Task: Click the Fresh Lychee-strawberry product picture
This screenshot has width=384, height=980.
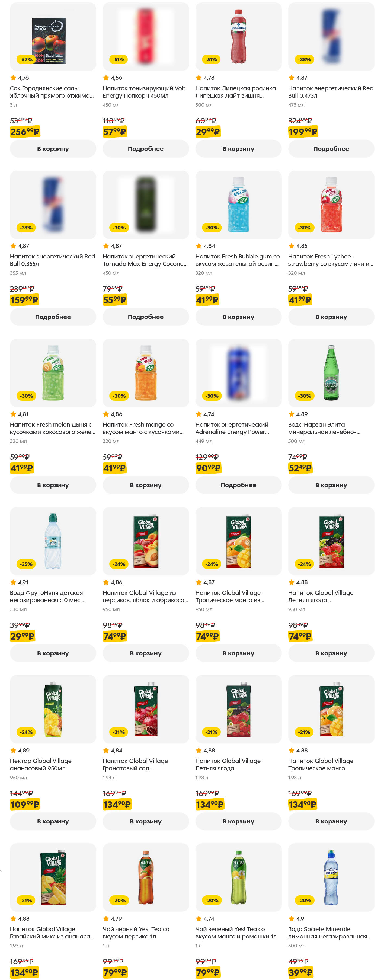Action: [331, 205]
